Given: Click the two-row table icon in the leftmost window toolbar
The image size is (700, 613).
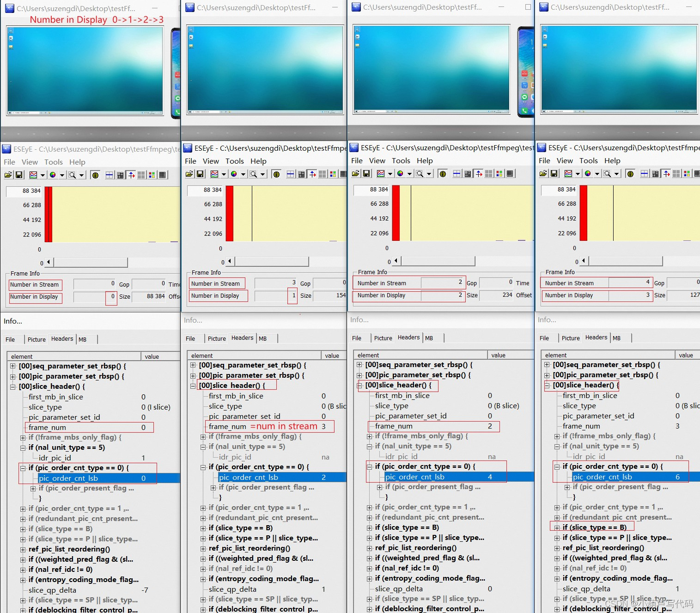Looking at the screenshot, I should point(110,175).
